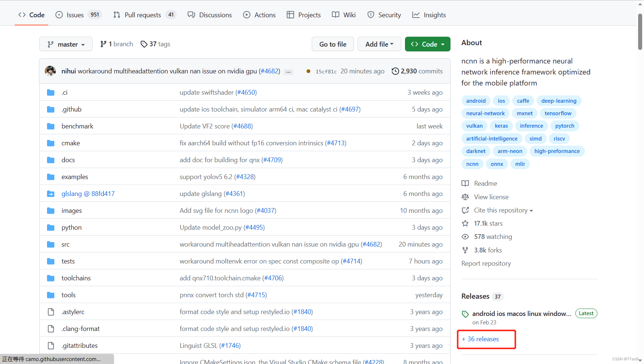Click the .astylerc file icon
This screenshot has height=364, width=644.
coord(51,312)
